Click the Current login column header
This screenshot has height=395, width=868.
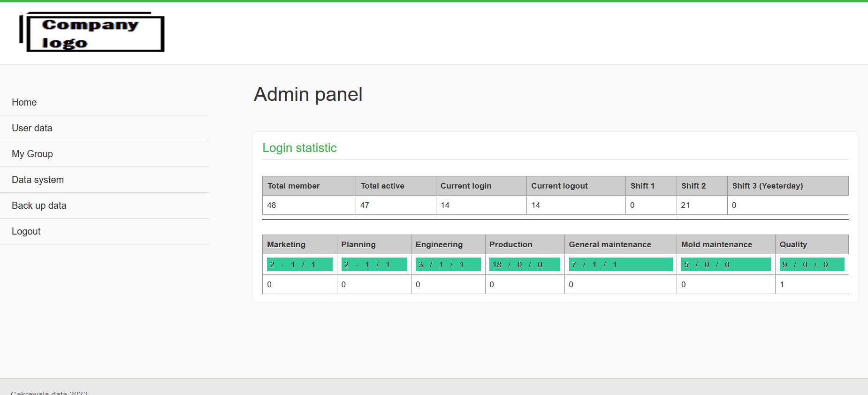coord(466,186)
